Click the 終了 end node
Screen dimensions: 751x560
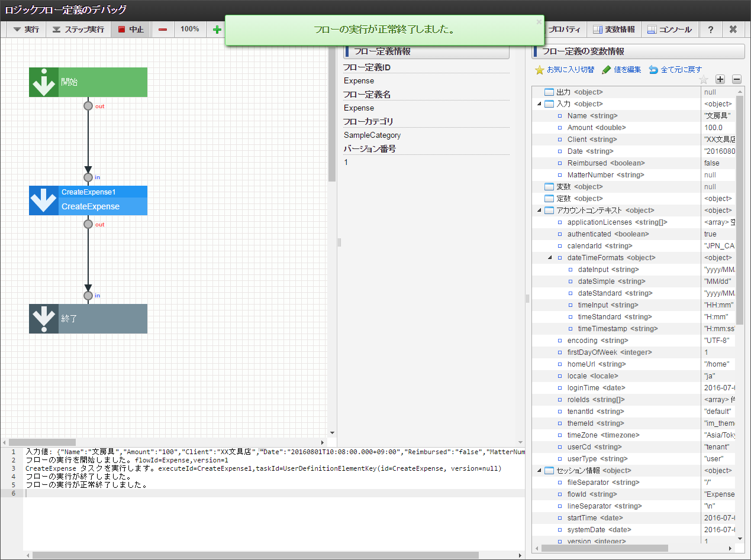(88, 319)
